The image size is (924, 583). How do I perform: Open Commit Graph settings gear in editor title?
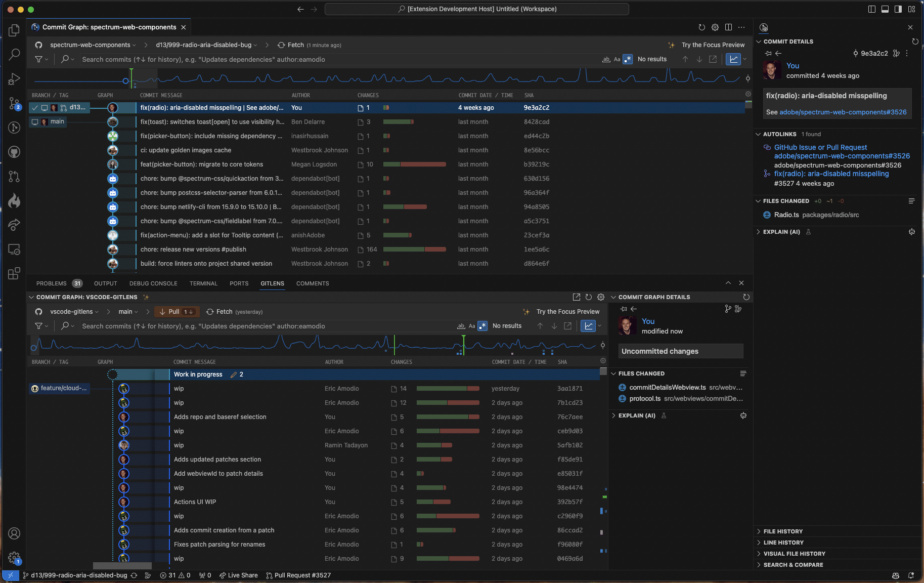click(715, 27)
